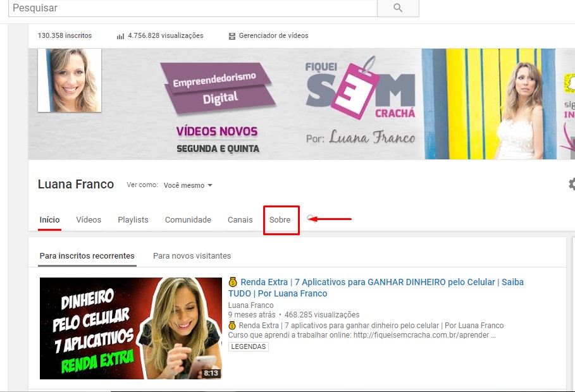Click the money bag emoji in video title

click(233, 282)
